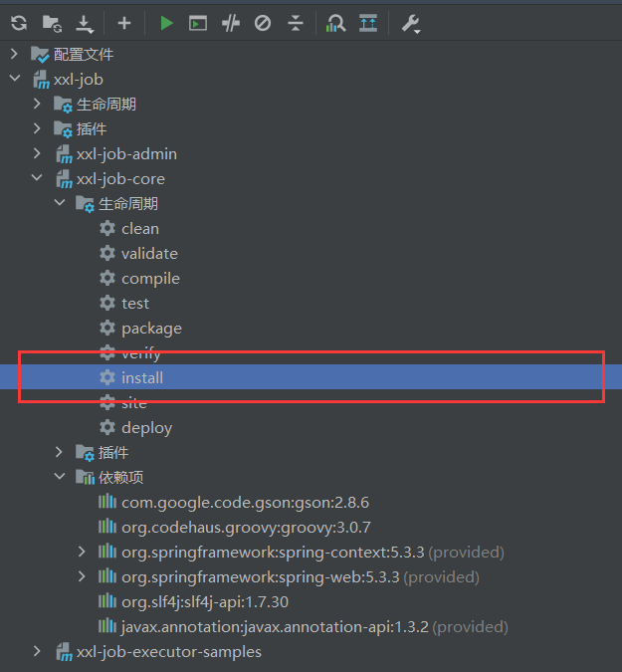Image resolution: width=622 pixels, height=672 pixels.
Task: Click gear icon beside test
Action: point(107,303)
